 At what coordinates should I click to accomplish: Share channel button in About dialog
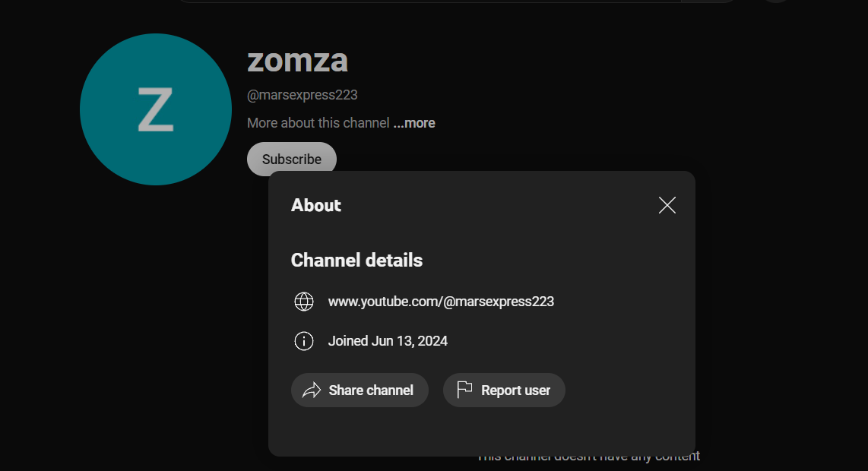pyautogui.click(x=360, y=390)
